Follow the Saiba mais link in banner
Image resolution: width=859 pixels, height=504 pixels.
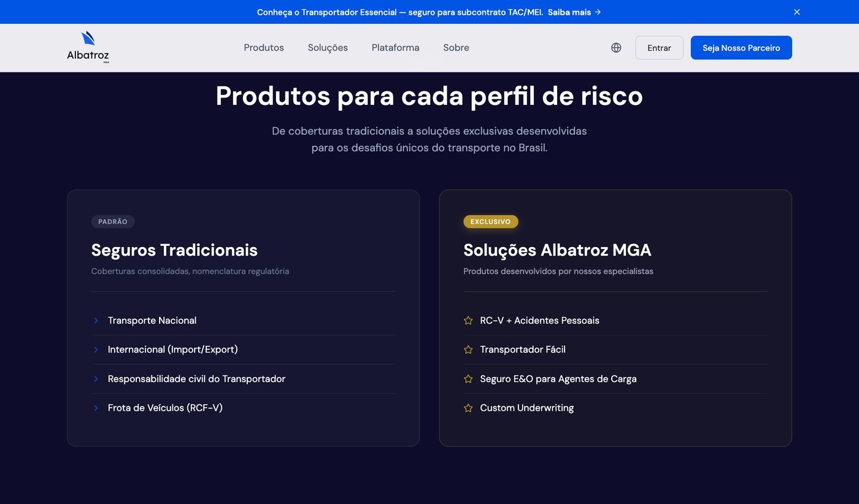click(x=574, y=12)
